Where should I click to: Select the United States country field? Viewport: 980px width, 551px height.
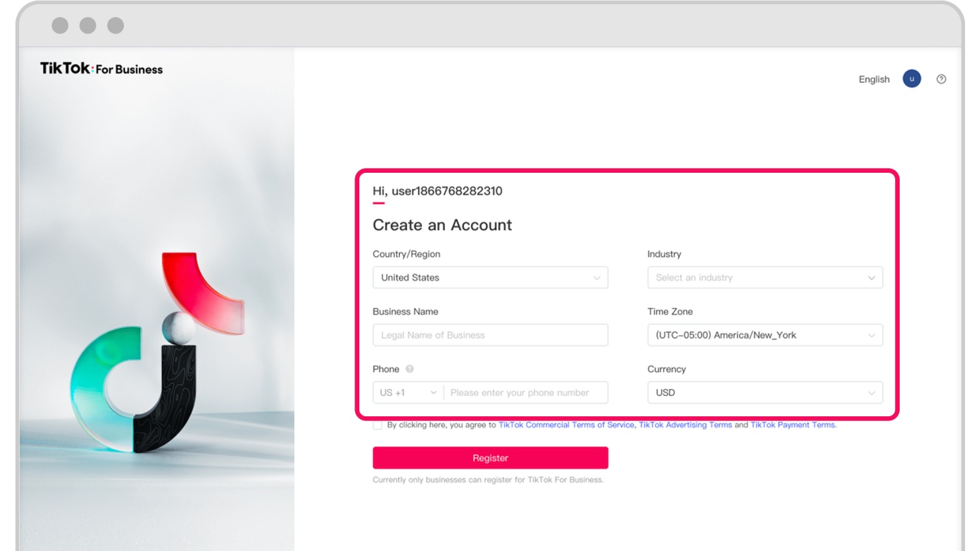[483, 278]
